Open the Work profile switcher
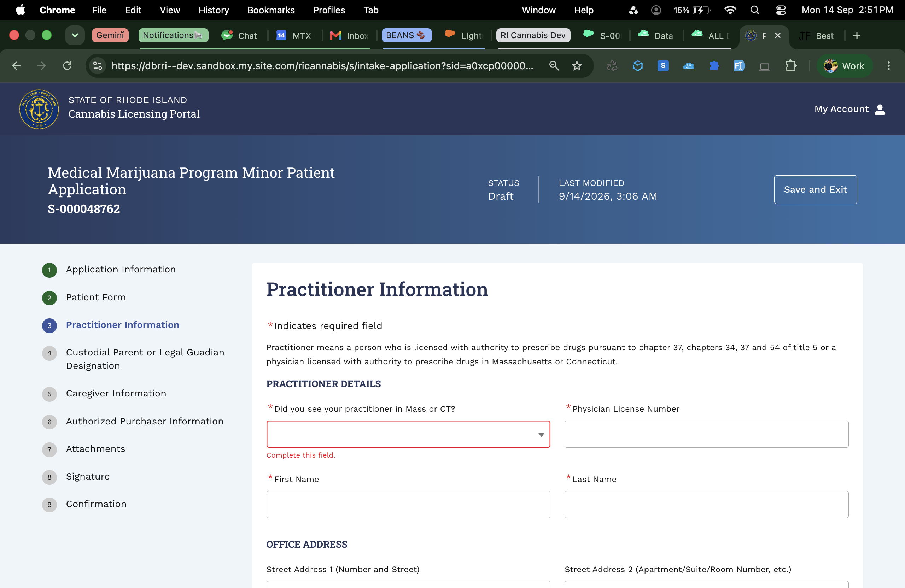This screenshot has height=588, width=905. (844, 66)
